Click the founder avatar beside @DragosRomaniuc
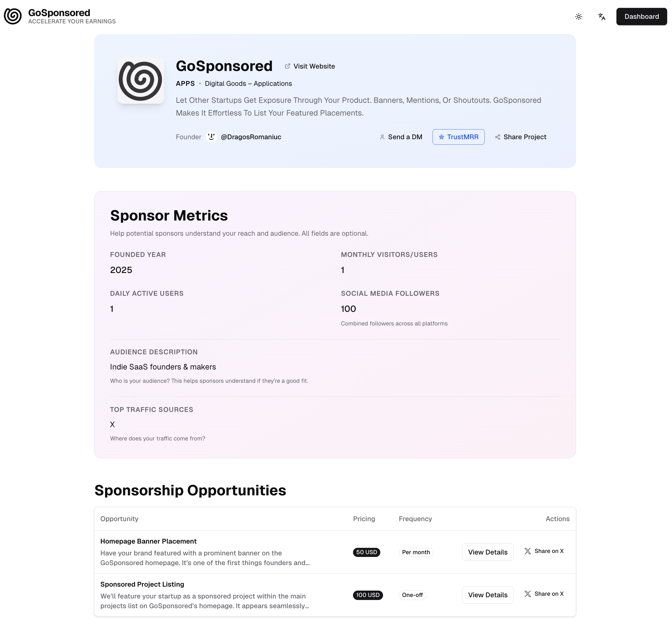 pos(211,137)
